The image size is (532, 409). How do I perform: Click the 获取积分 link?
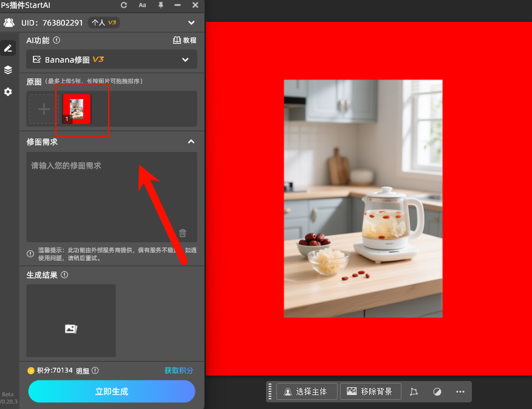click(x=179, y=370)
